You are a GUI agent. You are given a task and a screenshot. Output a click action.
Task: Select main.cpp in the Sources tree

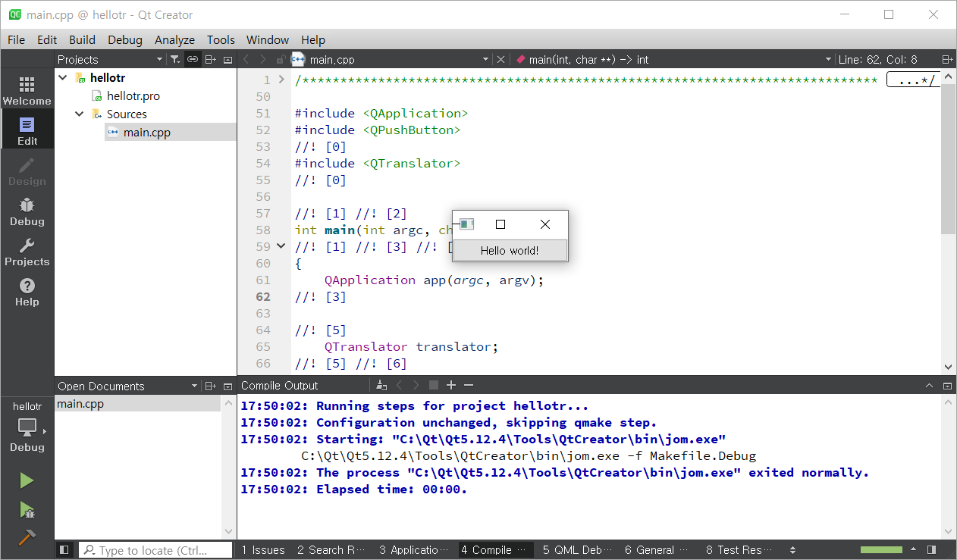point(147,132)
